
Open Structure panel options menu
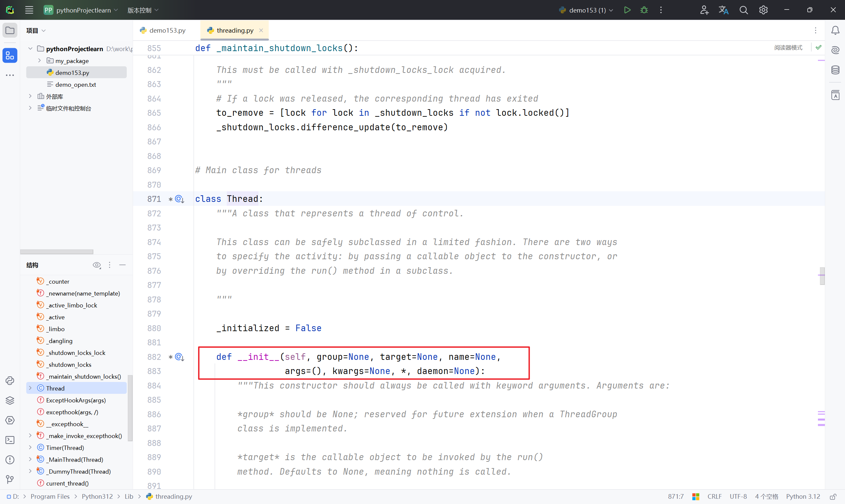[x=109, y=265]
